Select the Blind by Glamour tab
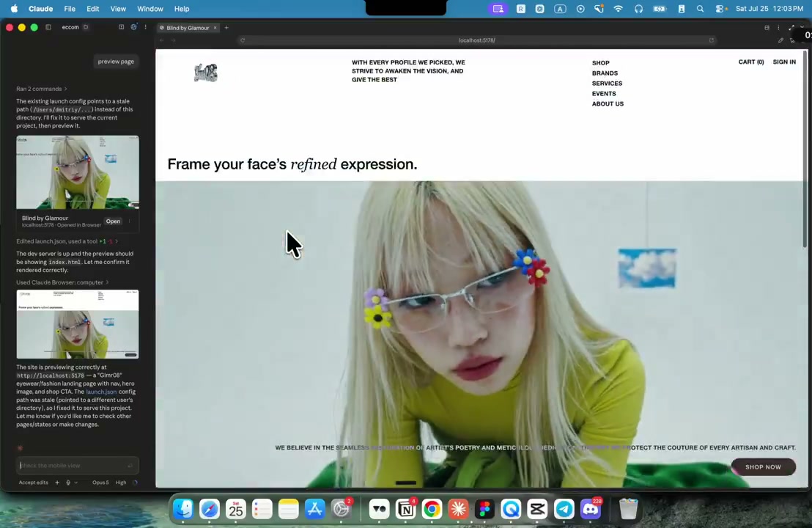812x528 pixels. tap(188, 28)
